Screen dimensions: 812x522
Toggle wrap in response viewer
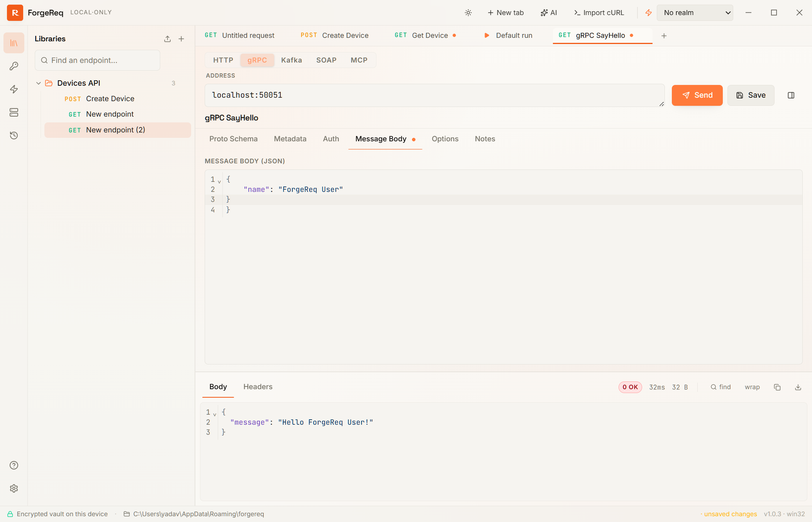(752, 387)
